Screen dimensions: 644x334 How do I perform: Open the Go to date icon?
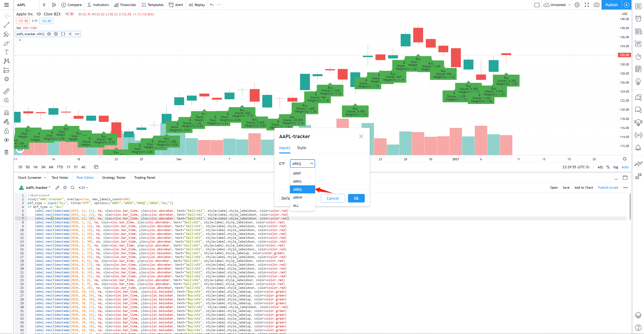pyautogui.click(x=96, y=167)
